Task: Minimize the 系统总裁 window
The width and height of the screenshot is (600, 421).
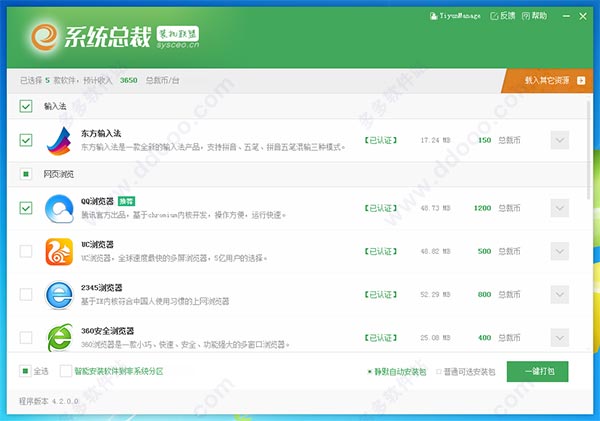Action: pyautogui.click(x=566, y=16)
